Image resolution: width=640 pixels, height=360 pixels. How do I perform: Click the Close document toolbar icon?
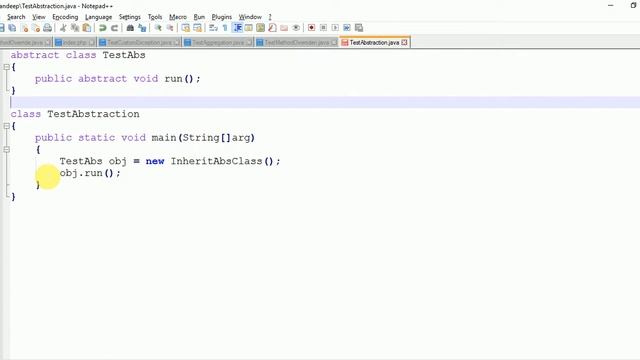[24, 28]
